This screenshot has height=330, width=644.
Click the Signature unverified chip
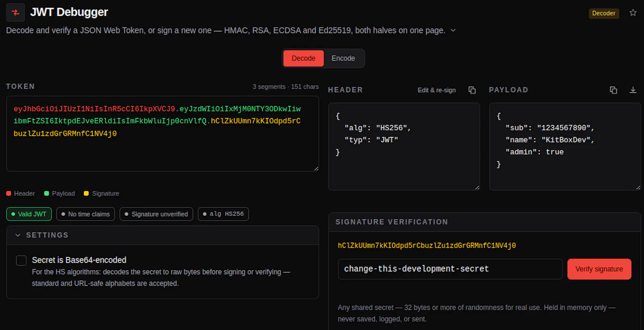[157, 214]
